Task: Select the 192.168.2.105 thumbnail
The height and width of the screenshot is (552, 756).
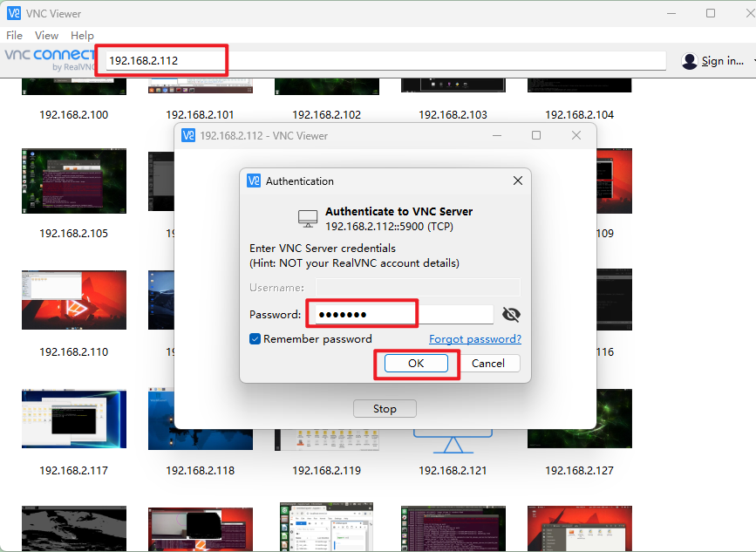Action: coord(74,181)
